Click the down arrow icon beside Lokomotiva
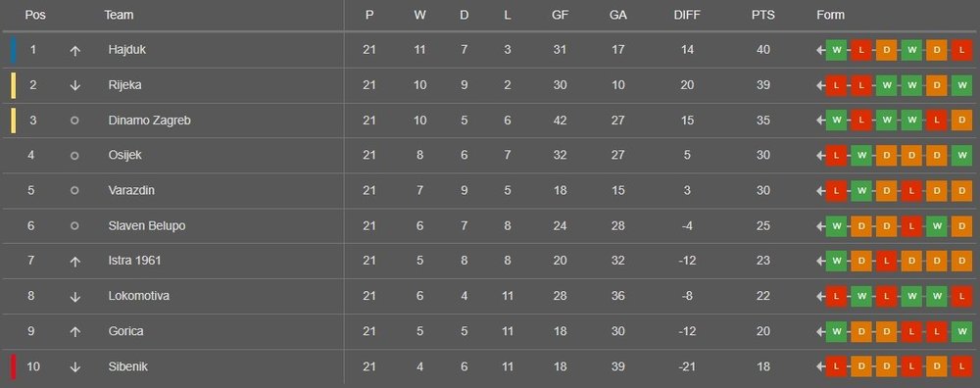980x388 pixels. (x=75, y=297)
